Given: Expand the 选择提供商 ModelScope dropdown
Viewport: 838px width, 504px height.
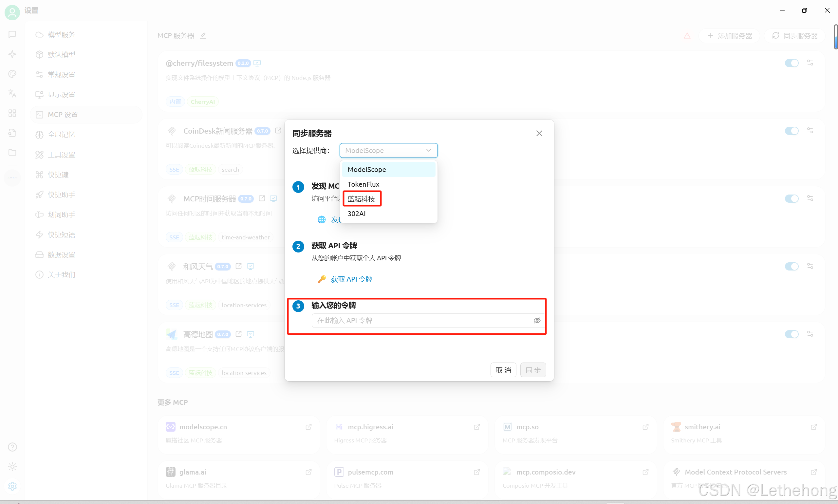Looking at the screenshot, I should [388, 150].
